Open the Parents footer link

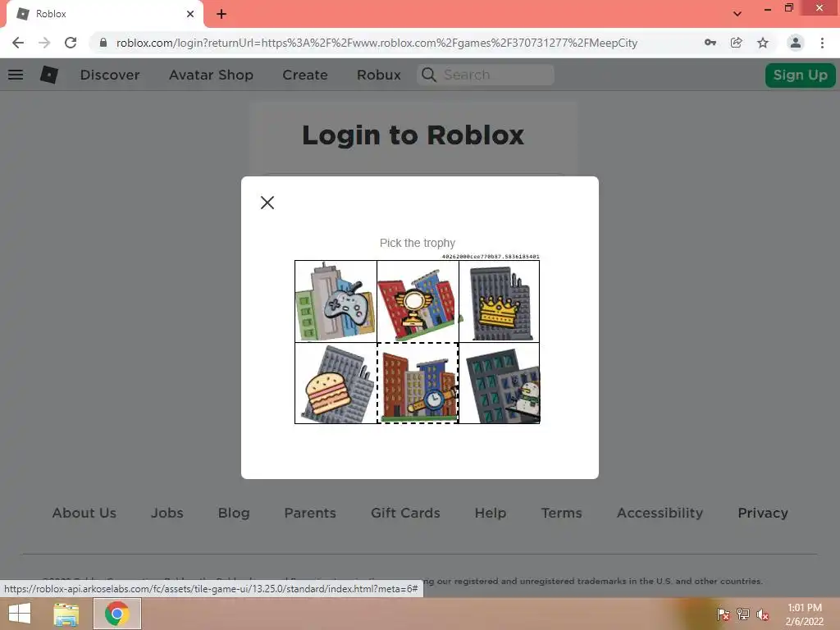click(x=310, y=513)
